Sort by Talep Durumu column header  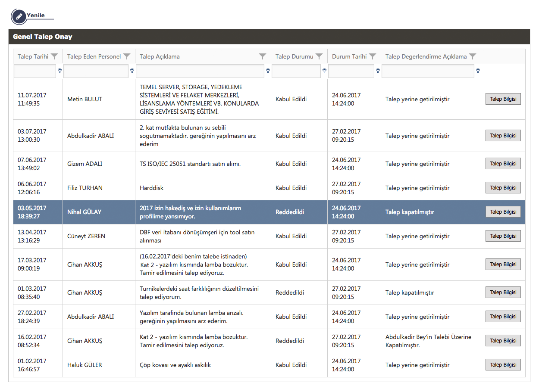click(294, 56)
